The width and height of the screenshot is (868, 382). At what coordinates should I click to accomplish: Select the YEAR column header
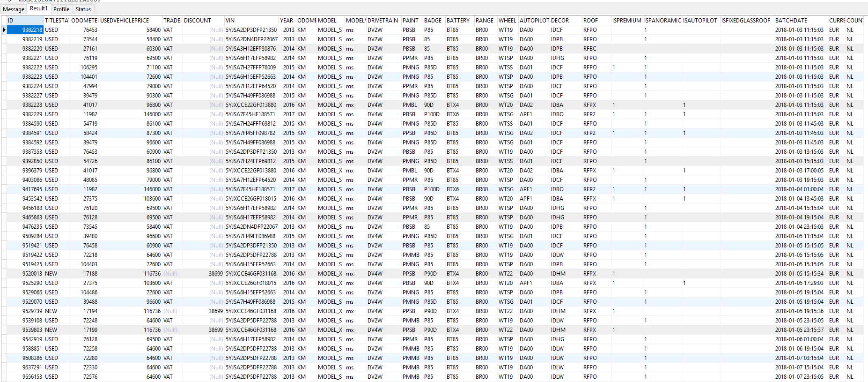click(x=287, y=21)
